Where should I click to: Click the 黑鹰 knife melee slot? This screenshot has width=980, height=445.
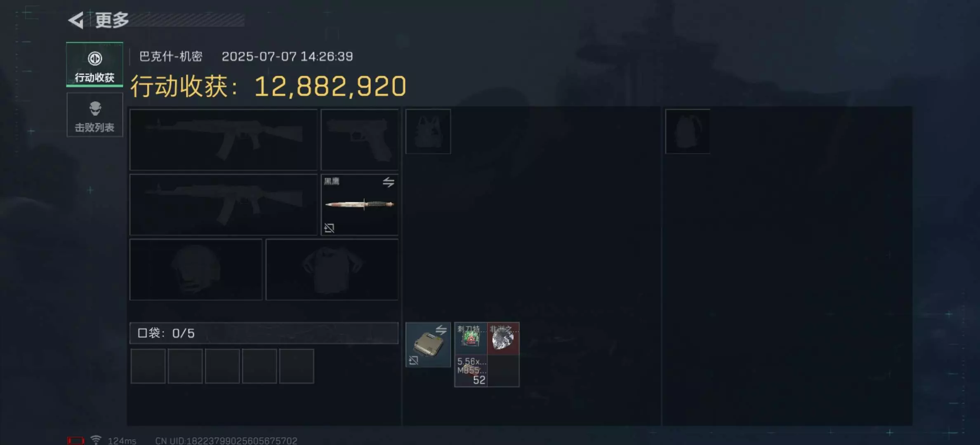[359, 205]
